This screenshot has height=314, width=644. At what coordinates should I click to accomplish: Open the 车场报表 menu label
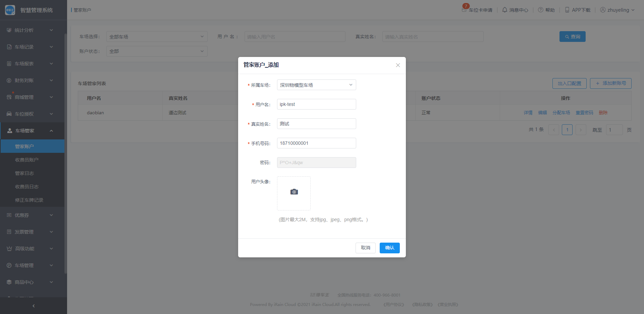[x=24, y=64]
